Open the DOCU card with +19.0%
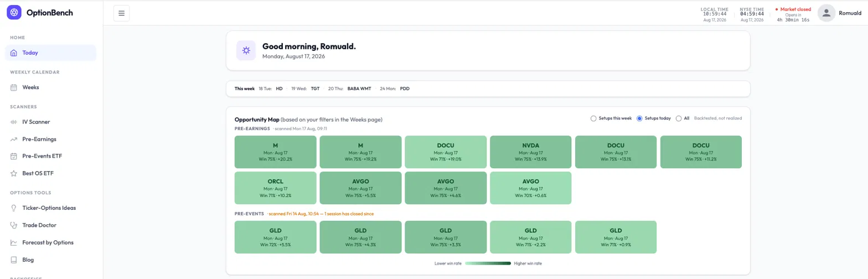This screenshot has width=868, height=279. [x=446, y=152]
